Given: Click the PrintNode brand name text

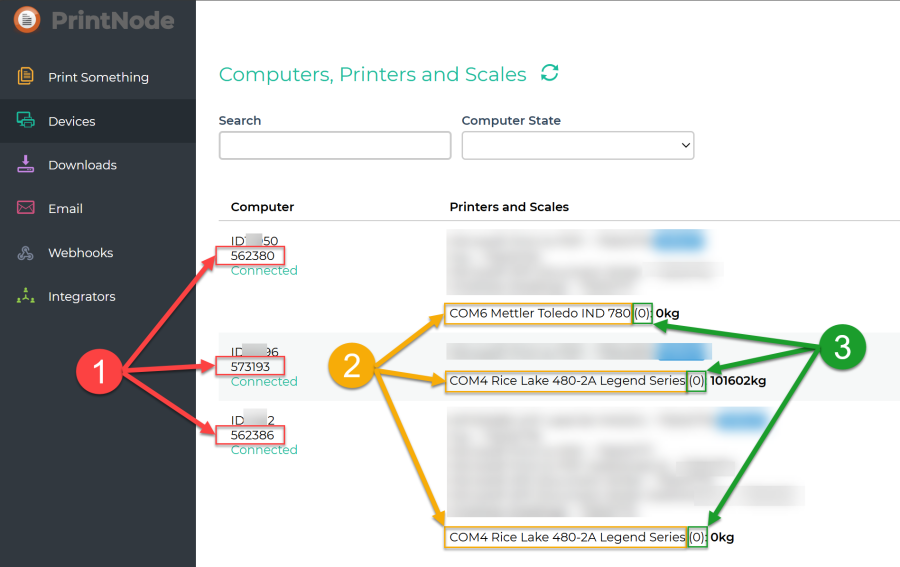Looking at the screenshot, I should tap(111, 20).
